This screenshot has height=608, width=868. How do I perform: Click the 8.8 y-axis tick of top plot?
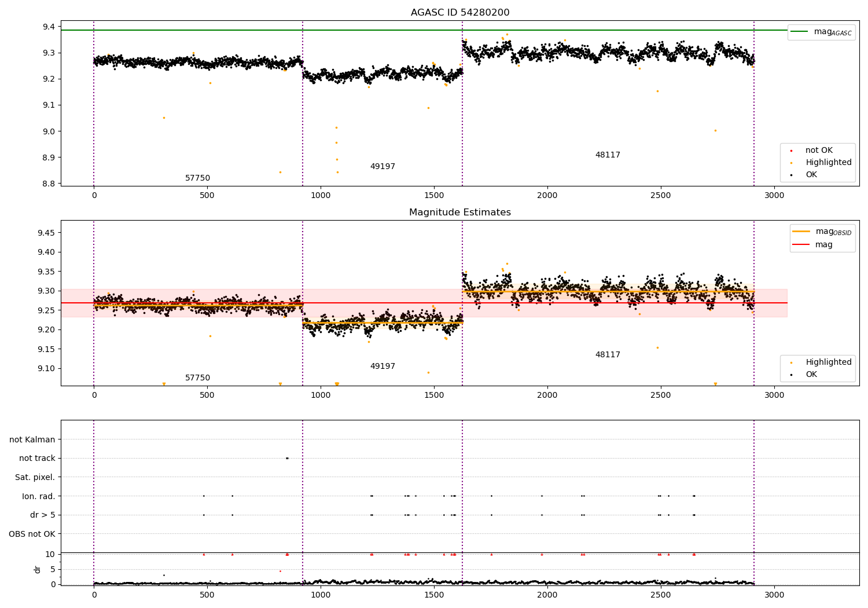pos(49,184)
